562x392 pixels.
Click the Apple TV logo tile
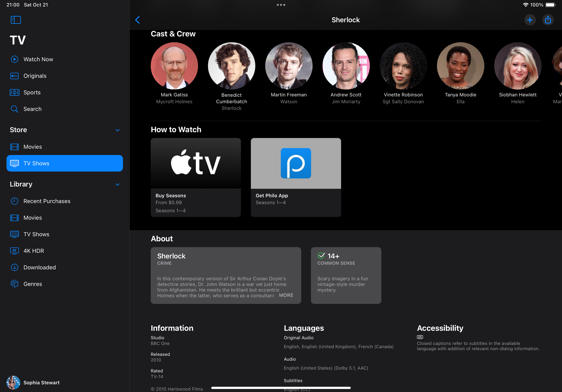(x=196, y=163)
